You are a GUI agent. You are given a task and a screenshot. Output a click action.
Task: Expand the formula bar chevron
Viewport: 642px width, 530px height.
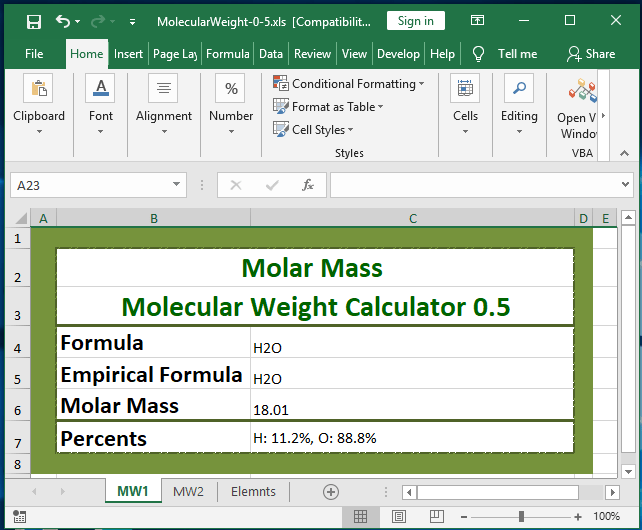(x=625, y=184)
